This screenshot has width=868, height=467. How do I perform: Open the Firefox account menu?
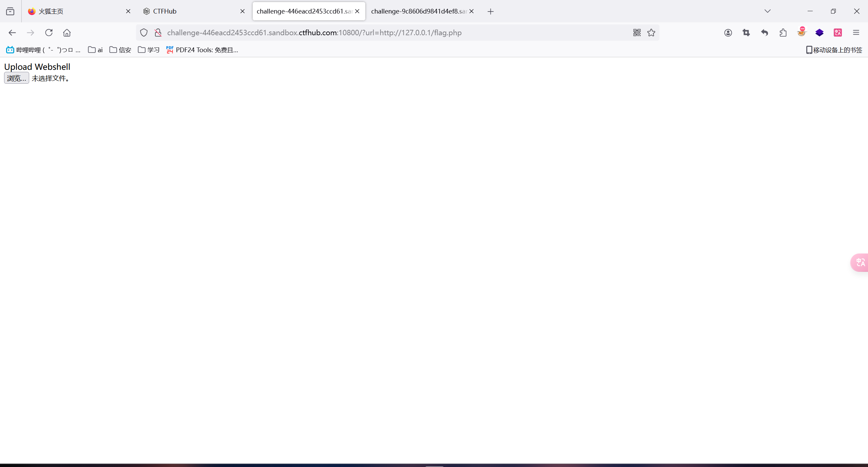(x=728, y=33)
